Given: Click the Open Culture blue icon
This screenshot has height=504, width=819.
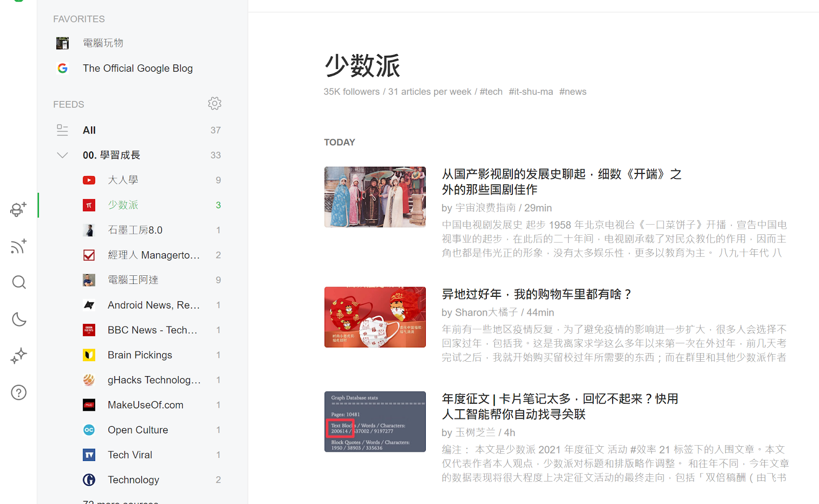Looking at the screenshot, I should 89,430.
